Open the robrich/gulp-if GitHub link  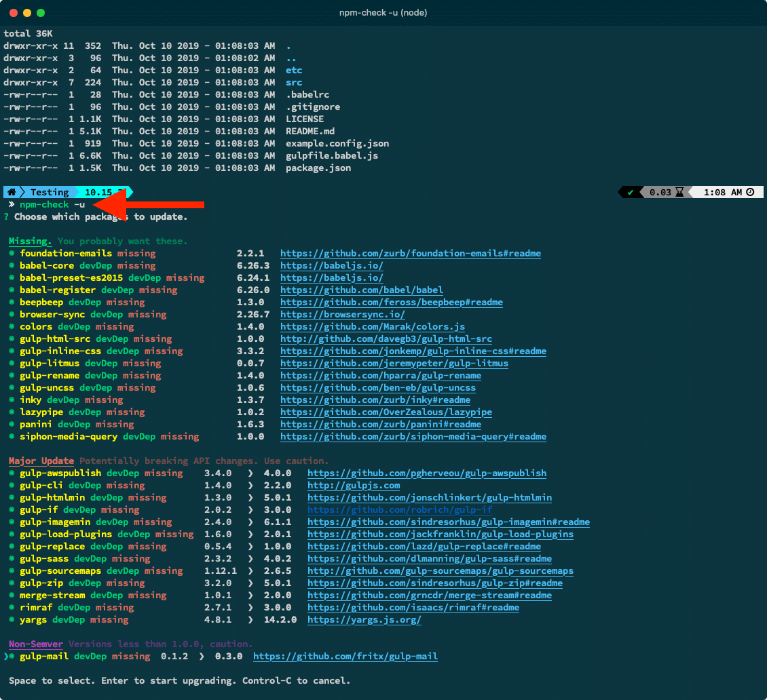pyautogui.click(x=400, y=510)
